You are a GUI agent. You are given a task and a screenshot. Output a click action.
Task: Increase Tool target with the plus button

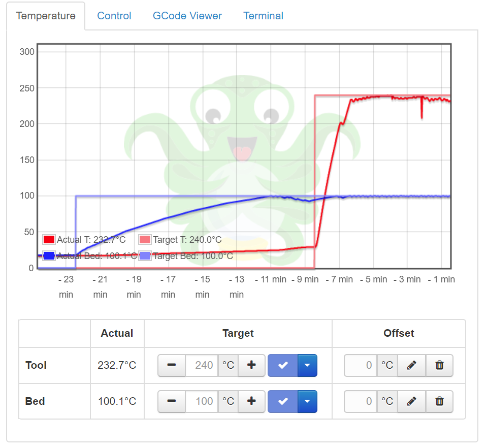tap(251, 365)
